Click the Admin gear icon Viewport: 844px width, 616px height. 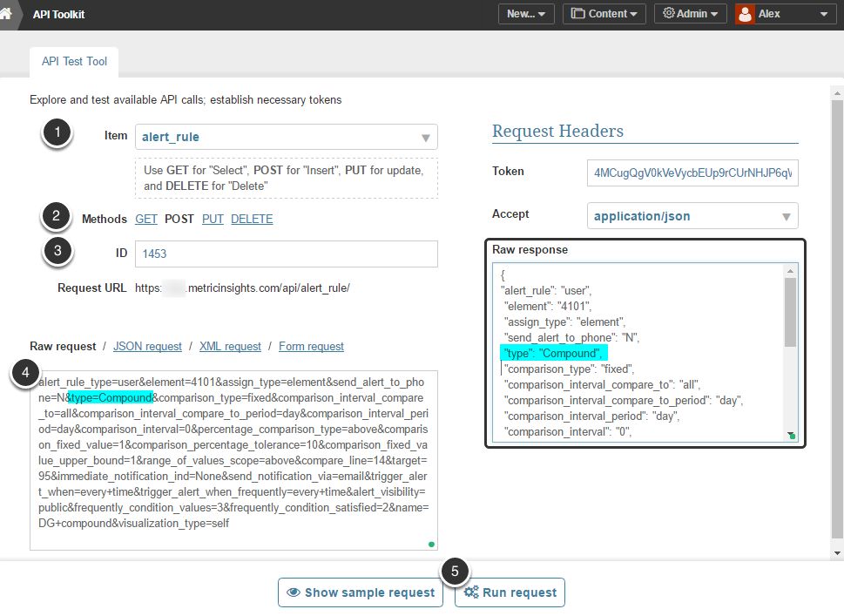(x=669, y=14)
